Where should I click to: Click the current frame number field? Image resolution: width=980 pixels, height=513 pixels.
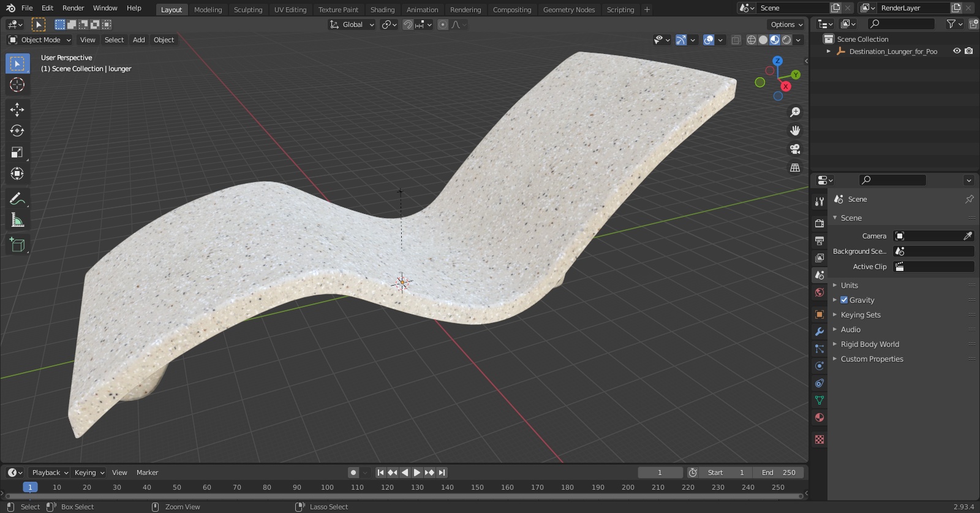pos(660,473)
